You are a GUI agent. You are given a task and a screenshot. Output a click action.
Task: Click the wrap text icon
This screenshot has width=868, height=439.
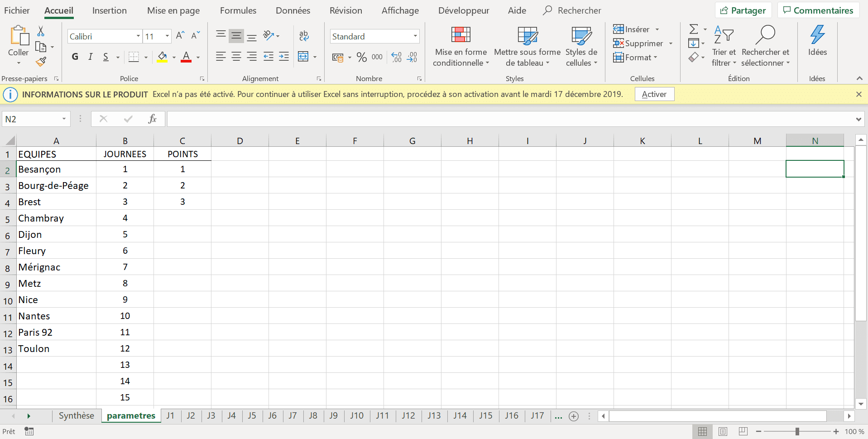[x=304, y=36]
